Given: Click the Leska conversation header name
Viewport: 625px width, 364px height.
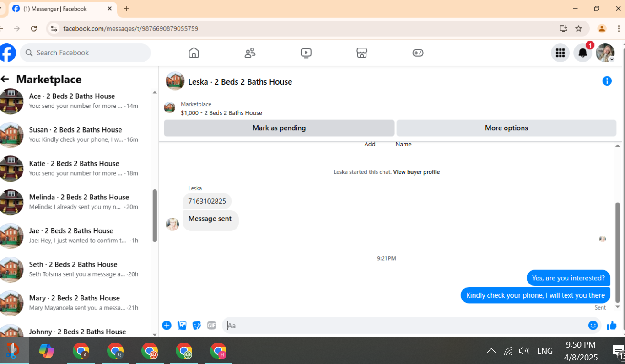Looking at the screenshot, I should click(x=240, y=82).
